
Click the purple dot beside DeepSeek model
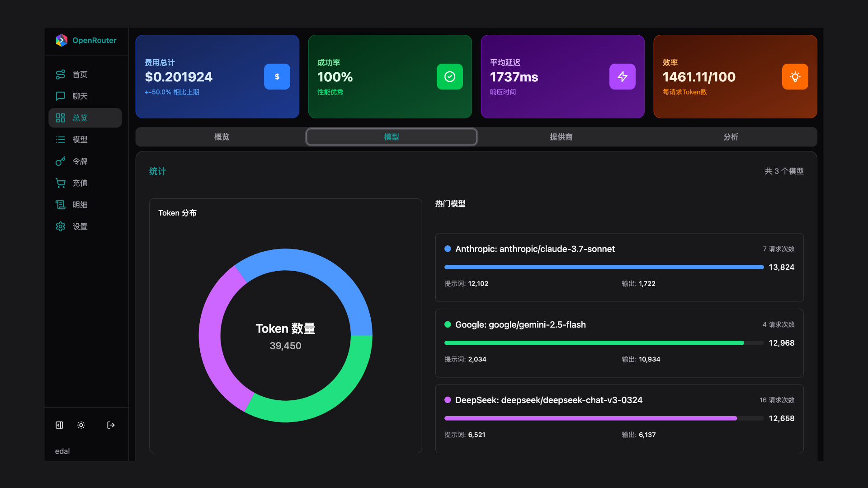coord(448,400)
